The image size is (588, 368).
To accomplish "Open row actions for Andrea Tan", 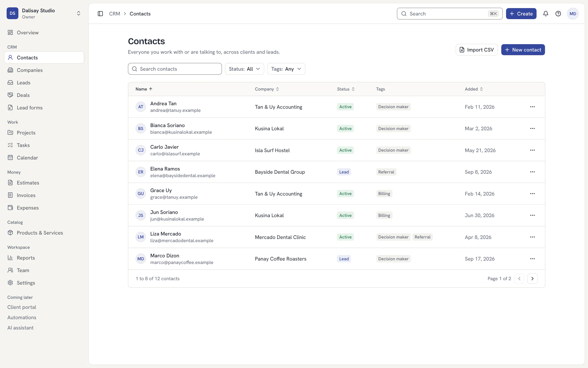I will tap(532, 107).
